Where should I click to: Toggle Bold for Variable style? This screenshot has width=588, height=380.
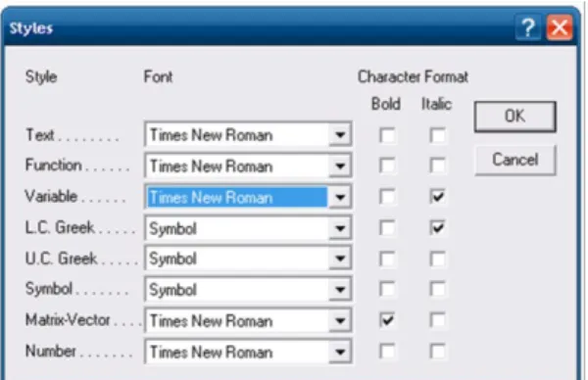387,197
